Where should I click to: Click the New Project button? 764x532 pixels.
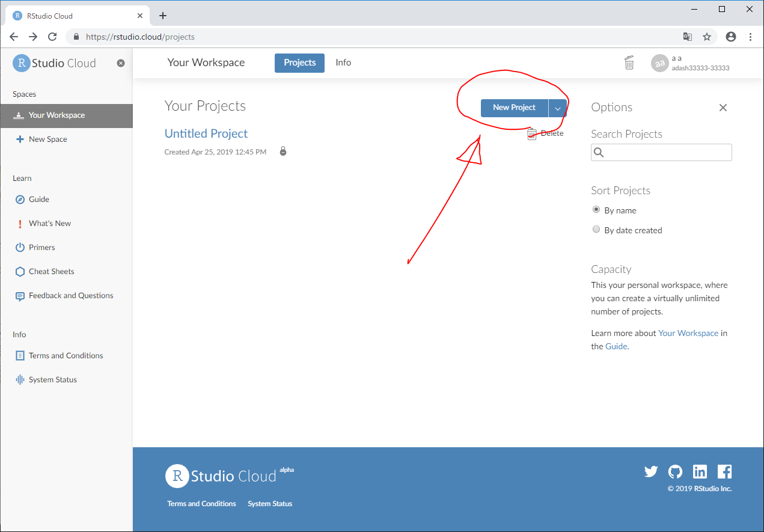coord(515,108)
